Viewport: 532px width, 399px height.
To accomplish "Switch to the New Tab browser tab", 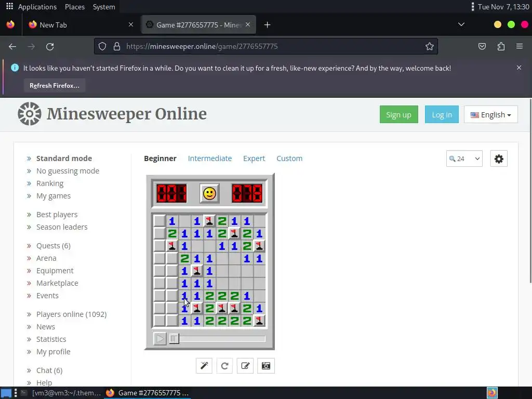I will click(x=82, y=25).
